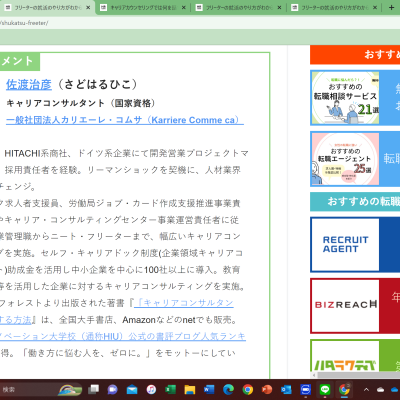The image size is (400, 400).
Task: Open the 一般社団法人カリエーレ・コムサ link
Action: (125, 120)
